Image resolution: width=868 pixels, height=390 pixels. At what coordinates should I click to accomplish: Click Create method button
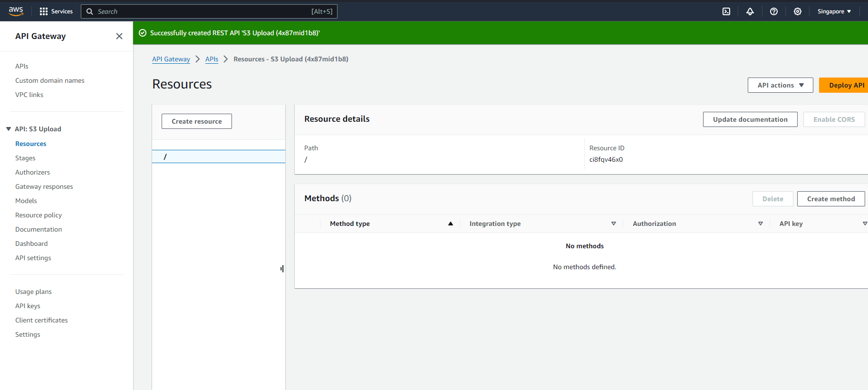[x=831, y=199]
